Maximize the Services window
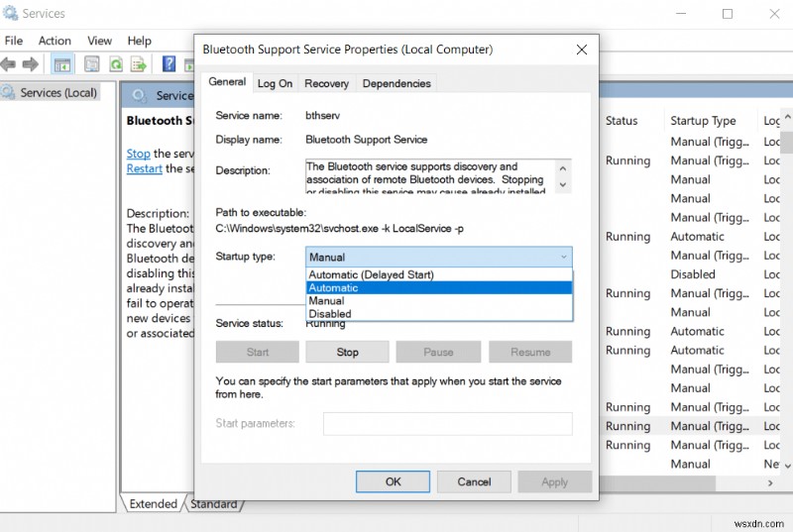This screenshot has width=793, height=532. (x=728, y=14)
